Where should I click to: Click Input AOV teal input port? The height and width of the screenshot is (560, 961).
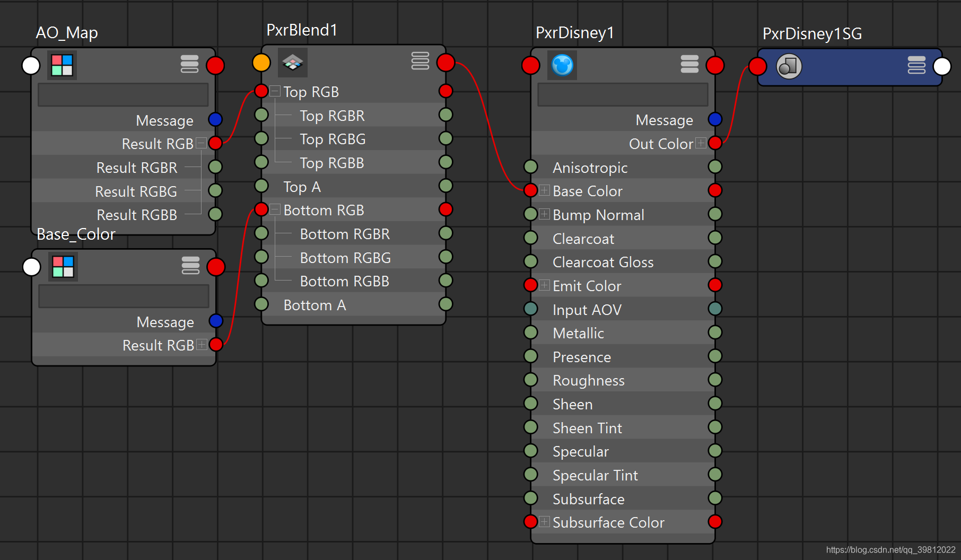pos(531,309)
